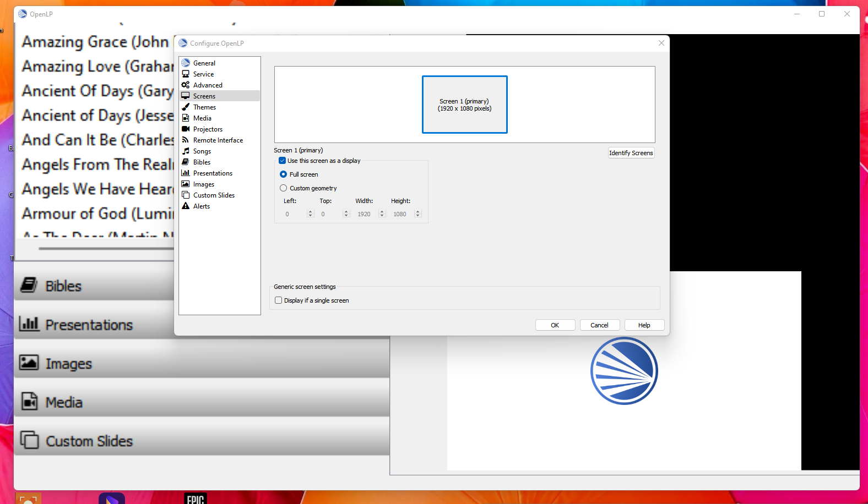Click the Left value field
Screen dimensions: 868x504
click(295, 214)
